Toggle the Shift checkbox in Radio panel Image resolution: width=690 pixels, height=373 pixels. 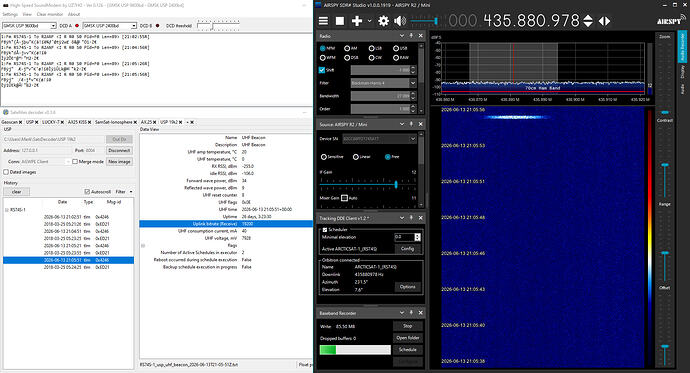[x=322, y=70]
